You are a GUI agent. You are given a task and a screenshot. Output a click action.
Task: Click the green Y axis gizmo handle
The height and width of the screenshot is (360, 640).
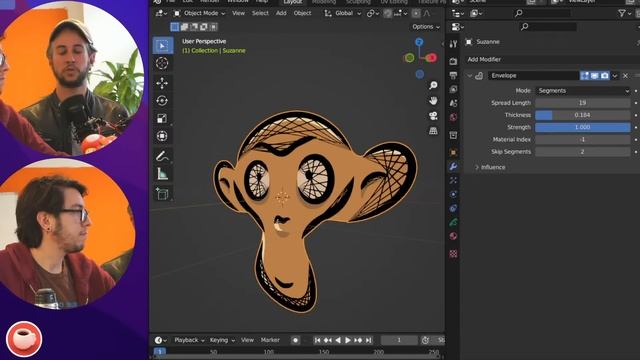[409, 58]
